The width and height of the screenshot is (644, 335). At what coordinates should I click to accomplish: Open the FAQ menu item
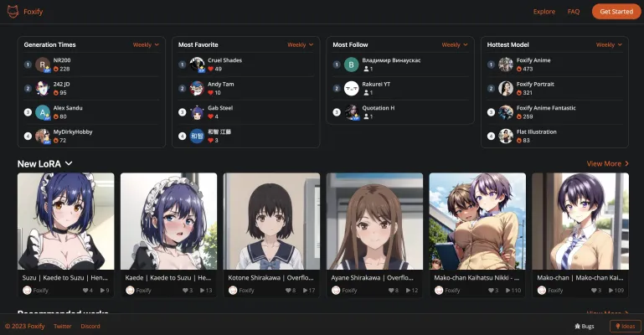(x=574, y=12)
